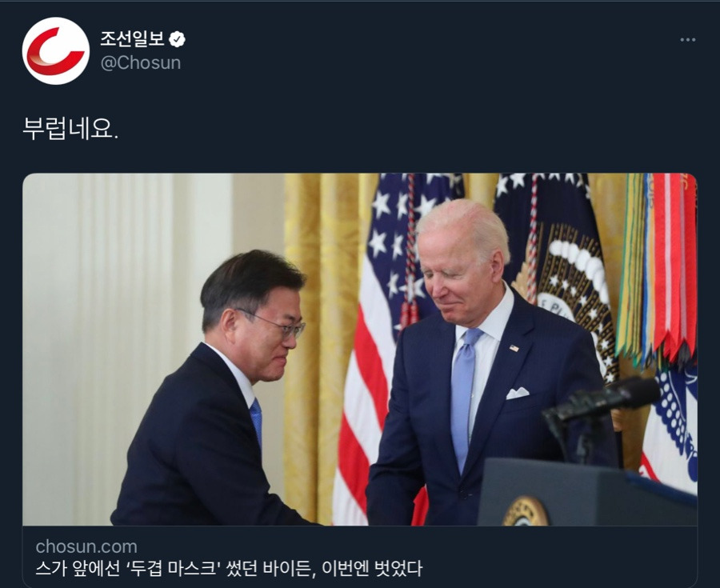Image resolution: width=720 pixels, height=588 pixels.
Task: Open the three-dot more options menu
Action: 687,40
